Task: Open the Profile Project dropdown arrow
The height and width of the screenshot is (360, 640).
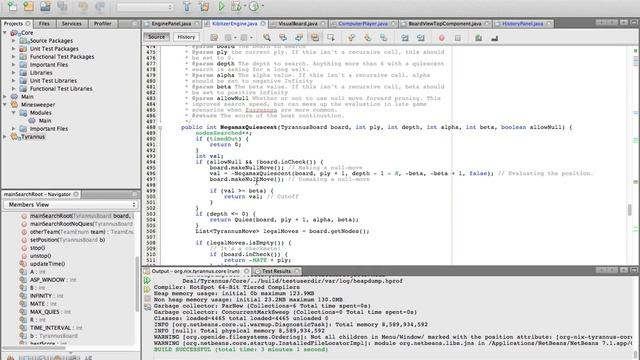Action: click(x=262, y=6)
